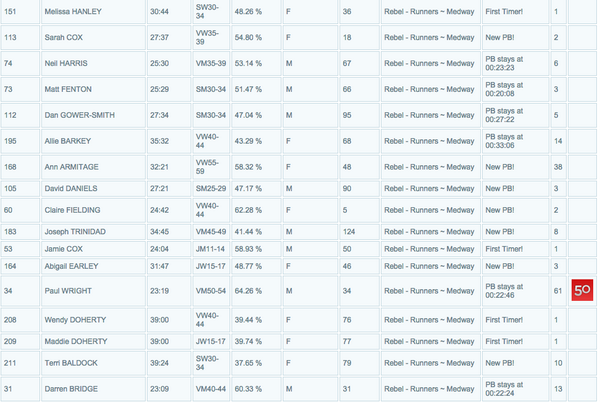Image resolution: width=600 pixels, height=402 pixels.
Task: Click the red 50 club badge icon
Action: pos(582,290)
